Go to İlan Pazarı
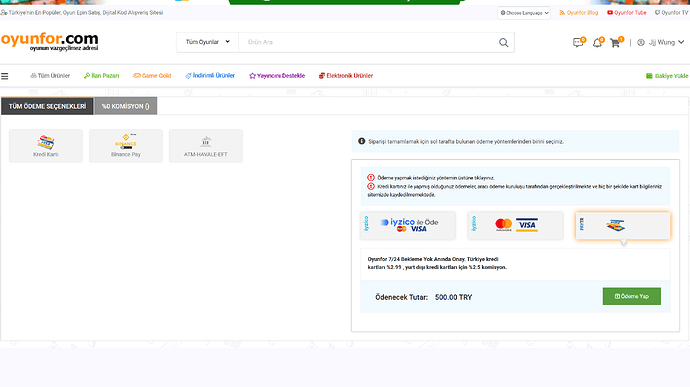Viewport: 690px width, 387px height. (101, 76)
